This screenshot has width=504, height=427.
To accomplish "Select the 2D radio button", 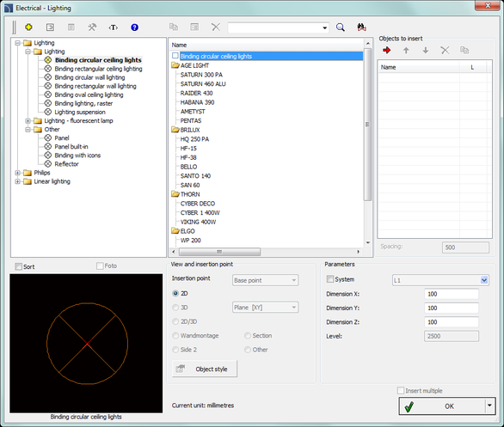I will click(x=175, y=293).
